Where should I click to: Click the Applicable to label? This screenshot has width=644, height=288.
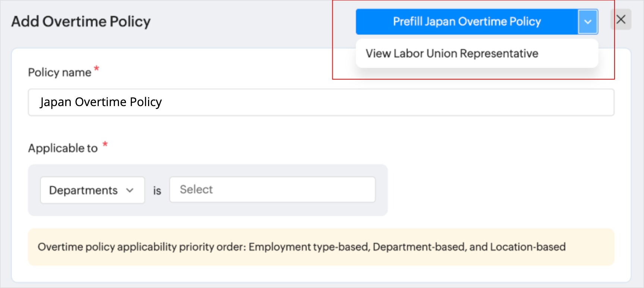(63, 148)
